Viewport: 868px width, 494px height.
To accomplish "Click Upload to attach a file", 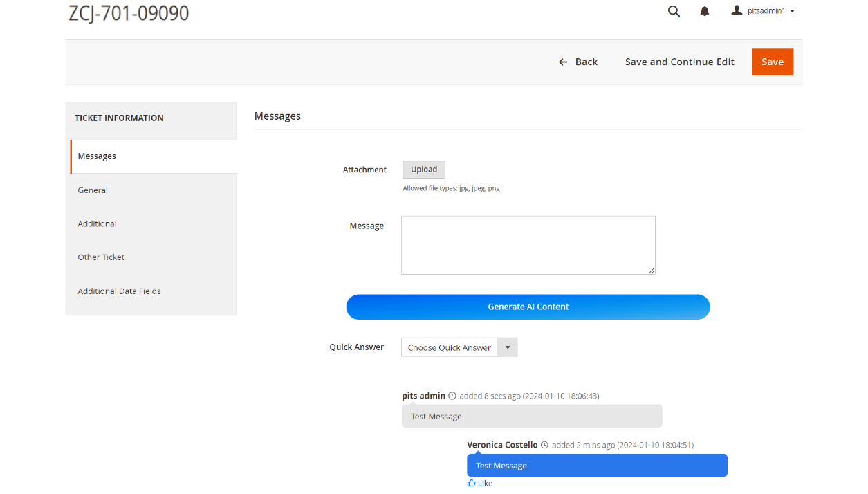I will 423,169.
